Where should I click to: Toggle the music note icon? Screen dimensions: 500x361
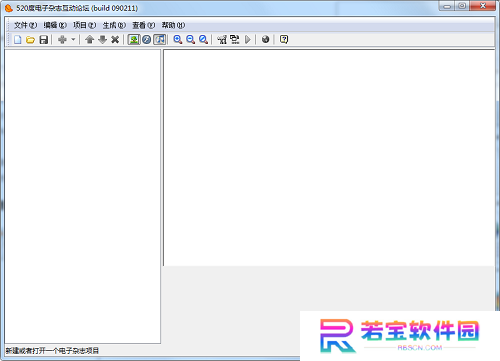[159, 40]
